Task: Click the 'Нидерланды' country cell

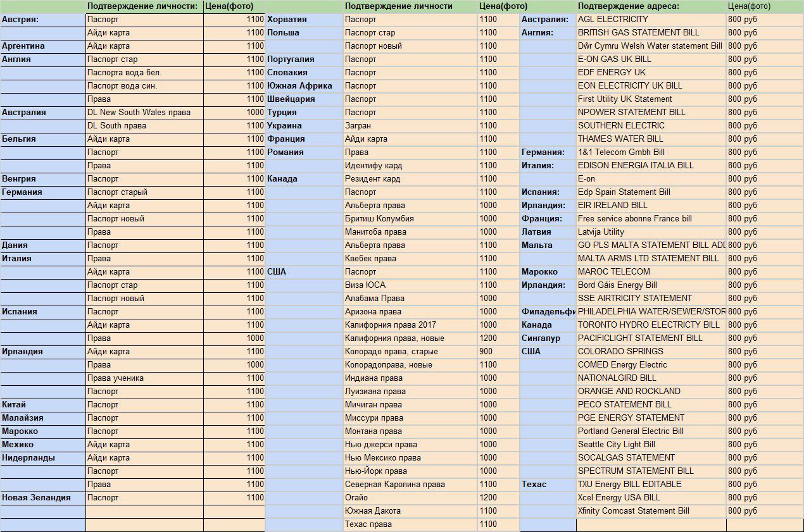Action: [x=42, y=458]
